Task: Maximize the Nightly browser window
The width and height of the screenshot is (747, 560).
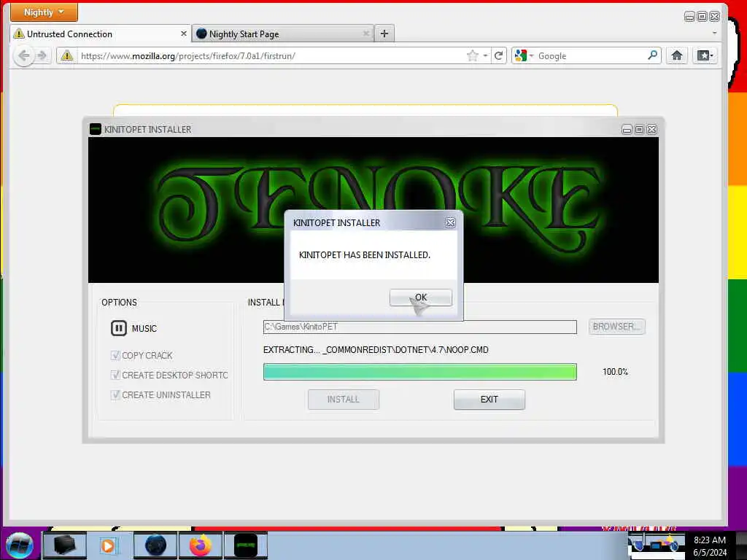Action: coord(703,17)
